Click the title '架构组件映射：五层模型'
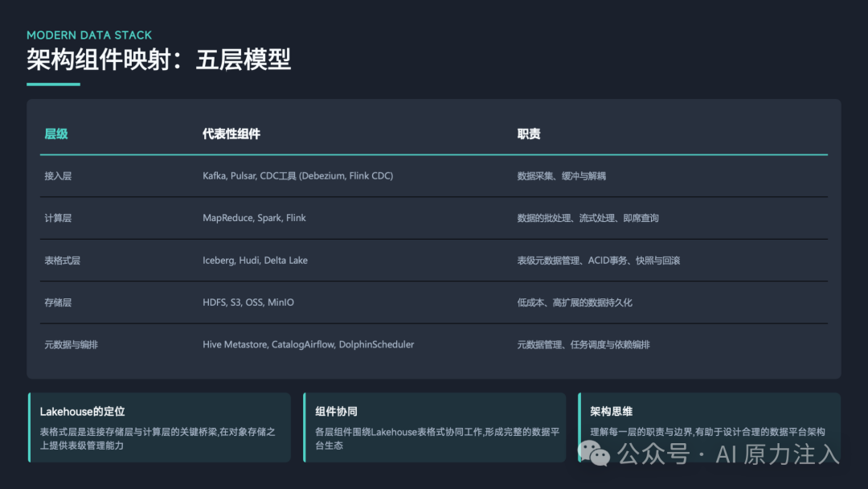 pos(159,60)
